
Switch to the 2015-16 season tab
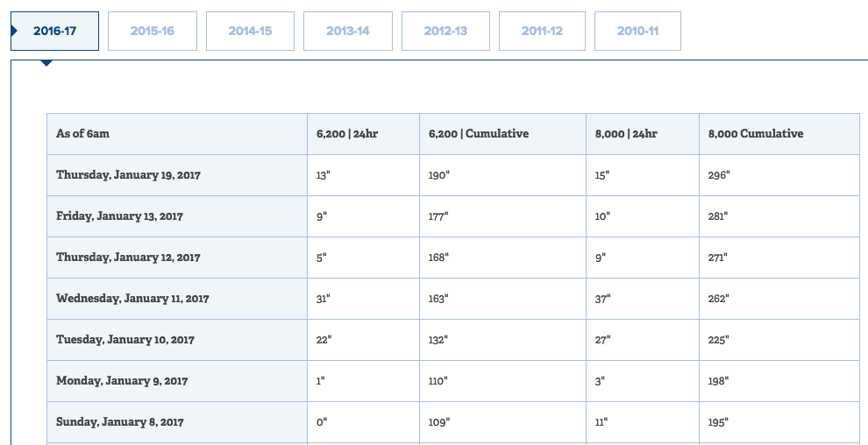(x=153, y=31)
